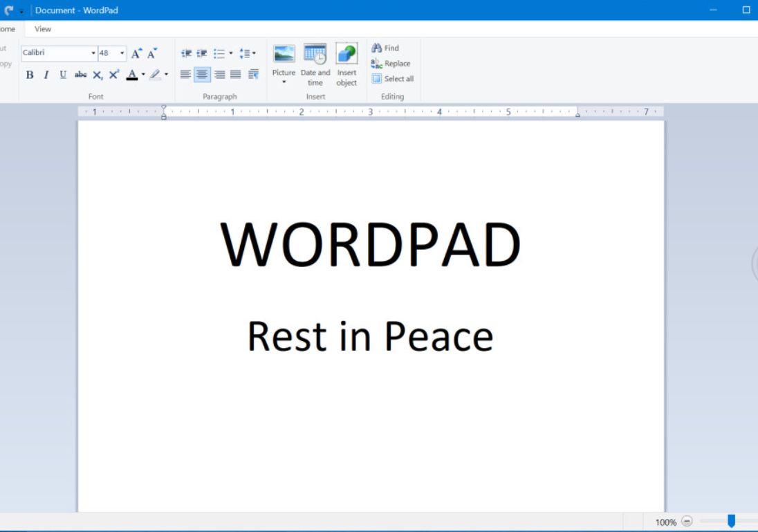Screen dimensions: 758x532
Task: Align text left
Action: point(185,75)
